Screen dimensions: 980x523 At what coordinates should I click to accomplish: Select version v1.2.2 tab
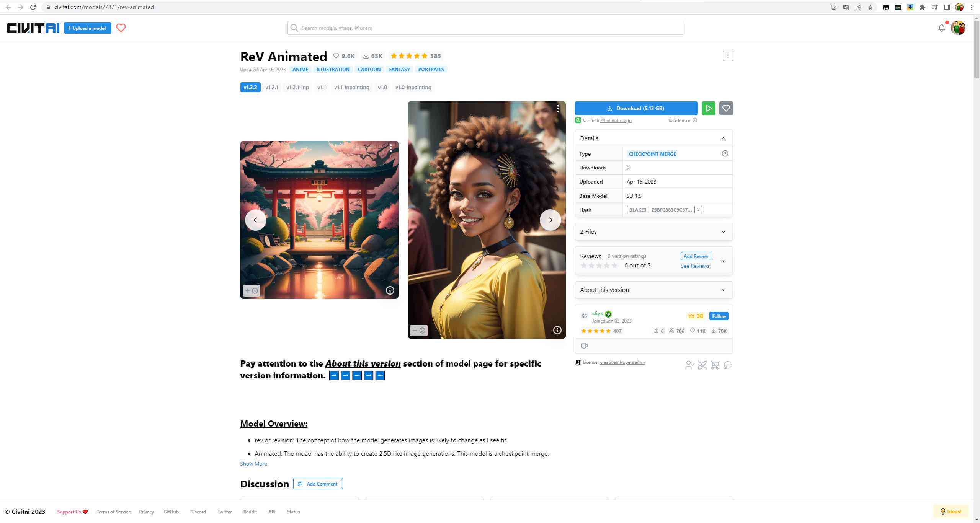[250, 87]
